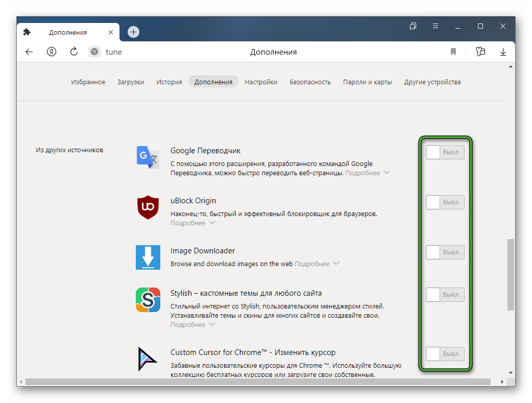Click the vertical scrollbar thumb

click(511, 273)
